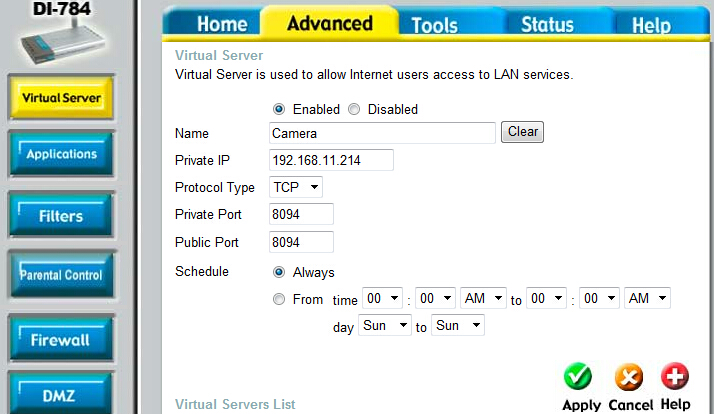
Task: Click the red Help plus icon
Action: point(675,377)
